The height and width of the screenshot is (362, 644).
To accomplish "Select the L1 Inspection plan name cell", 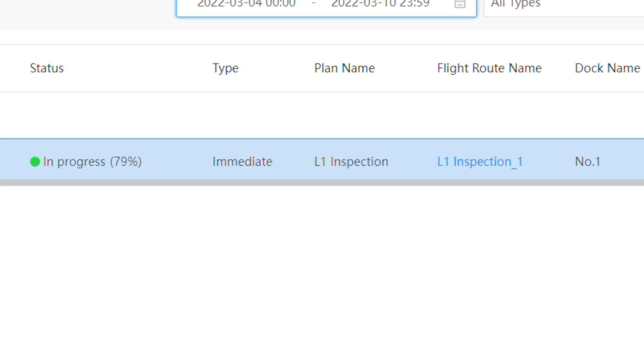I will 351,162.
